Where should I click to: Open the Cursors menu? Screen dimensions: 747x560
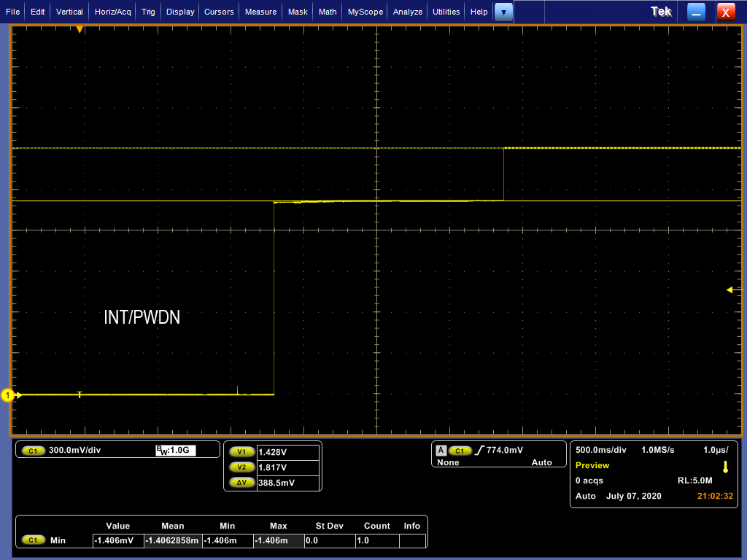coord(219,12)
